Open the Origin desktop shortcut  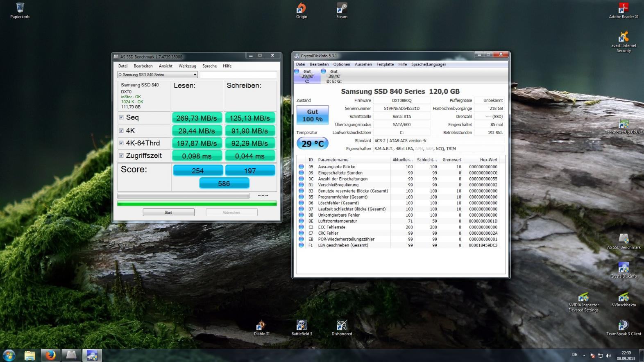tap(302, 9)
